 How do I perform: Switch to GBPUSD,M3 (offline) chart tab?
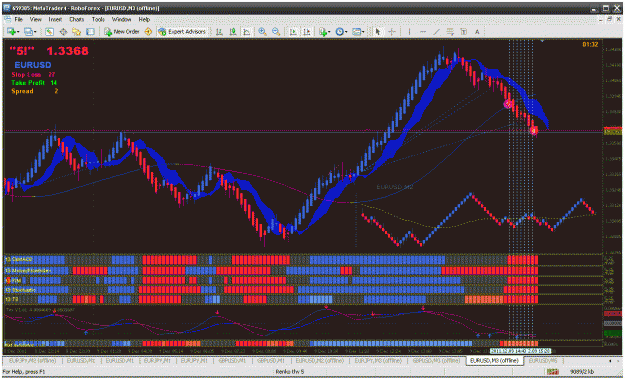point(436,360)
